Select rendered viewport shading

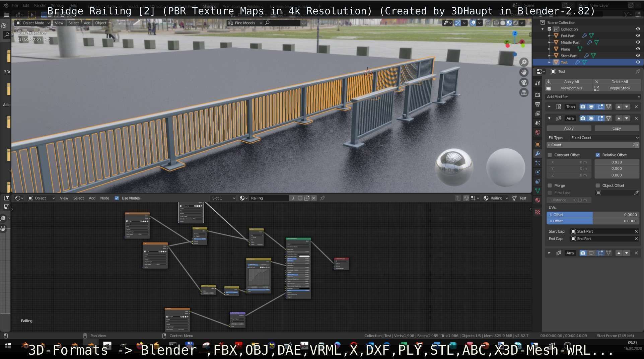coord(515,23)
